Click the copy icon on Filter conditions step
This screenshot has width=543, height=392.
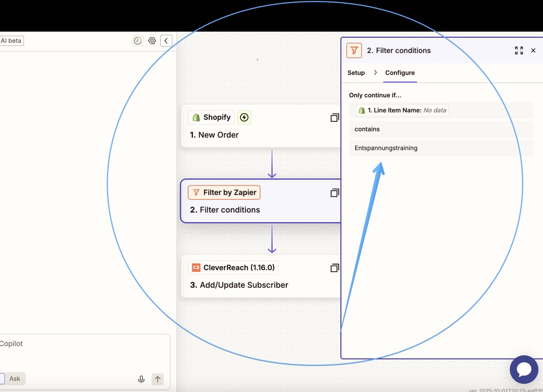pyautogui.click(x=335, y=193)
